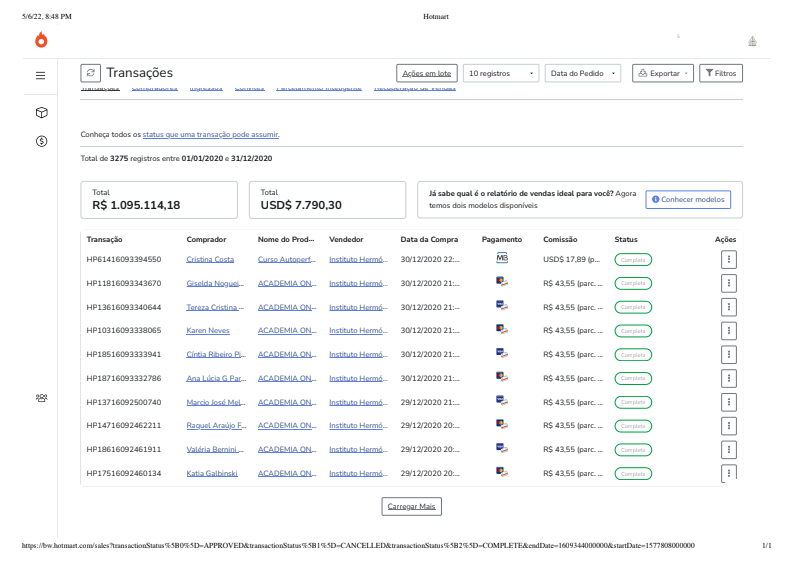Open actions menu for transaction HP10316093338065

coord(729,331)
